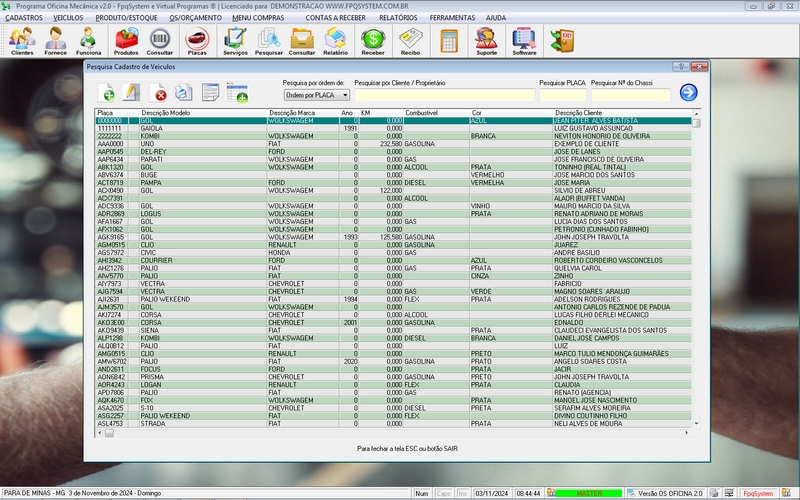Click the Fornece suppliers icon
This screenshot has width=800, height=500.
[x=56, y=40]
